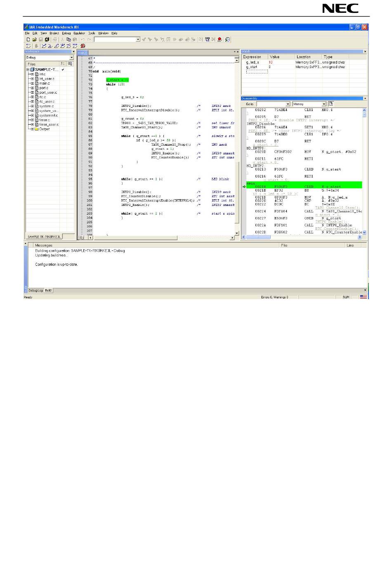Click the g_led_s watch expression
Screen dimensions: 392x569
pyautogui.click(x=253, y=62)
